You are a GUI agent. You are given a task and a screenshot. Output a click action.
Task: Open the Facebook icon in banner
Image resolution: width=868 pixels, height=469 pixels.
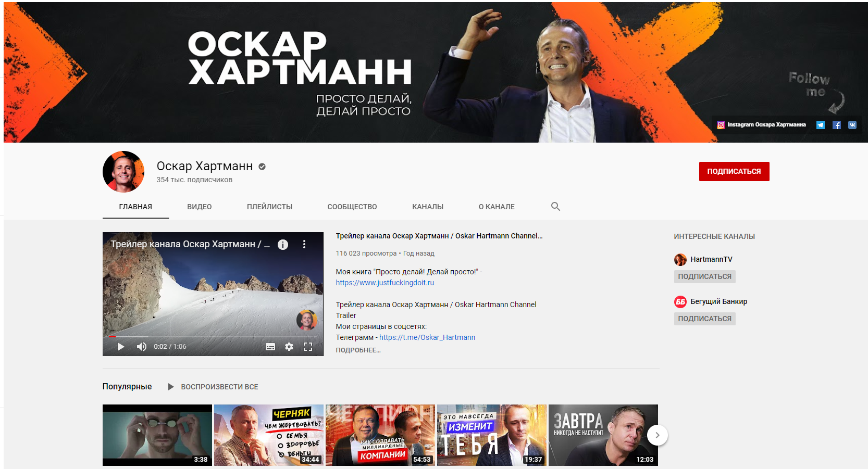[836, 125]
